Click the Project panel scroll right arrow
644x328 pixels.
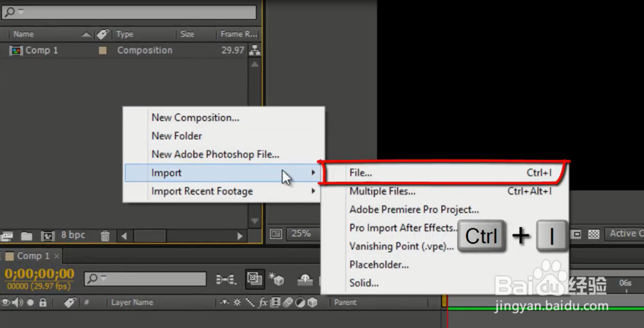[x=240, y=236]
